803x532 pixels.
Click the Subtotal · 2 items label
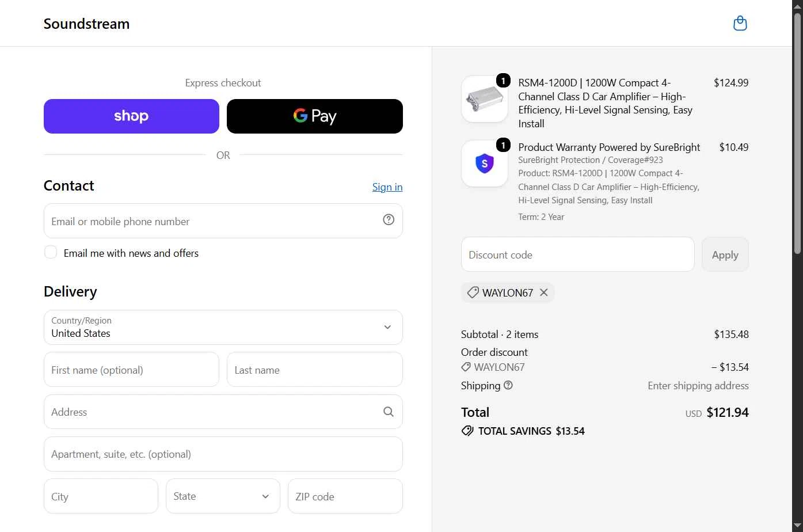tap(500, 335)
